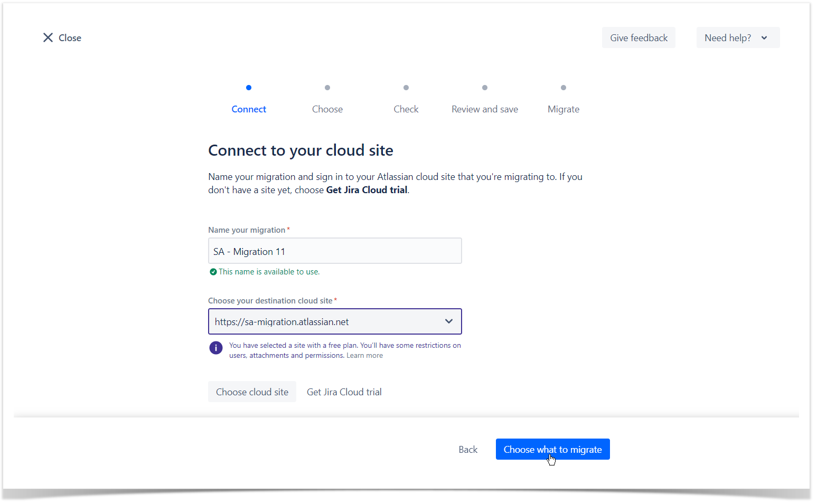The width and height of the screenshot is (817, 504).
Task: Click the Check step dot
Action: [x=406, y=88]
